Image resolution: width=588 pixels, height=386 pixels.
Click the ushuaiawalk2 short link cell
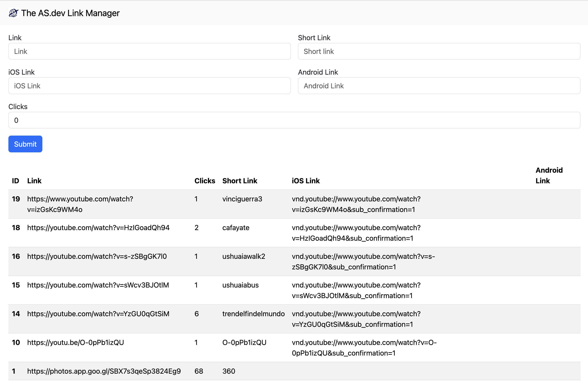coord(243,256)
